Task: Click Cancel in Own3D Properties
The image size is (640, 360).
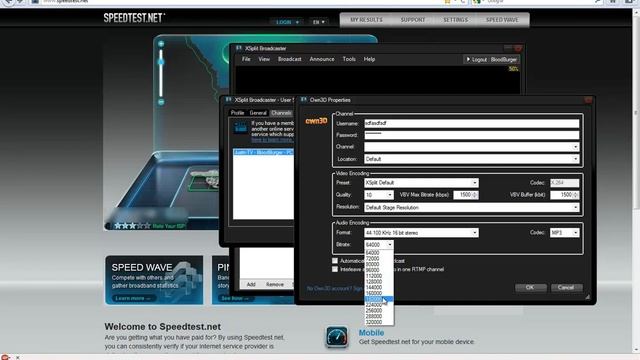Action: pyautogui.click(x=567, y=288)
